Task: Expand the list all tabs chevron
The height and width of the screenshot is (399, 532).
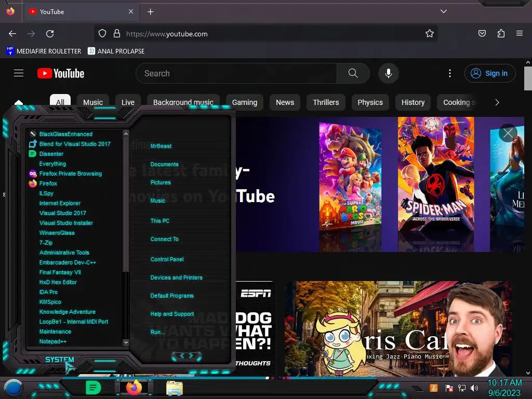Action: (444, 11)
